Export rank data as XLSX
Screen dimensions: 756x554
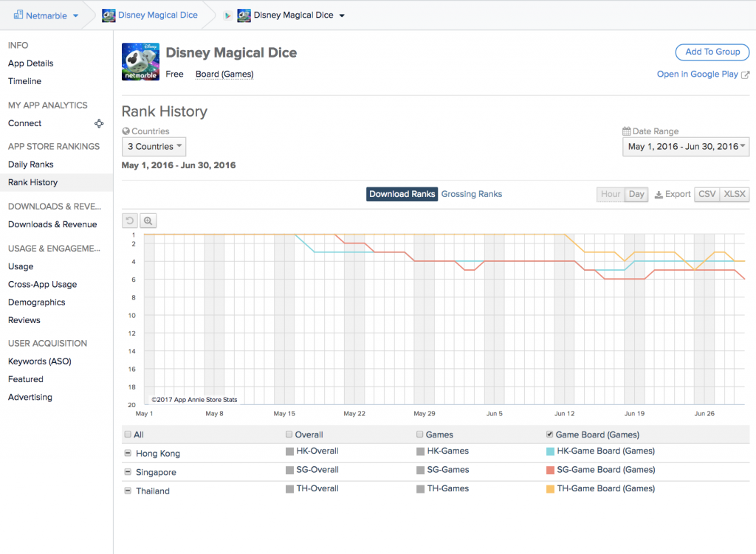click(735, 194)
